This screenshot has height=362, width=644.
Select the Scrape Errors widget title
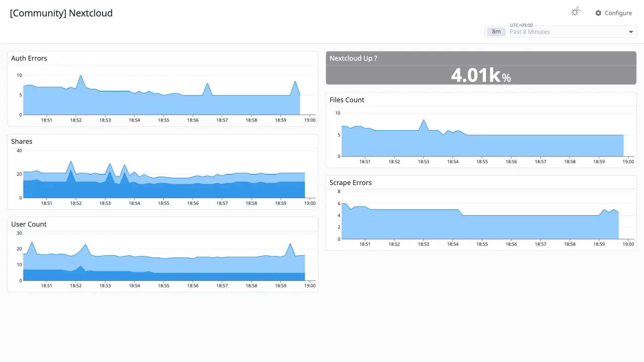click(x=351, y=183)
